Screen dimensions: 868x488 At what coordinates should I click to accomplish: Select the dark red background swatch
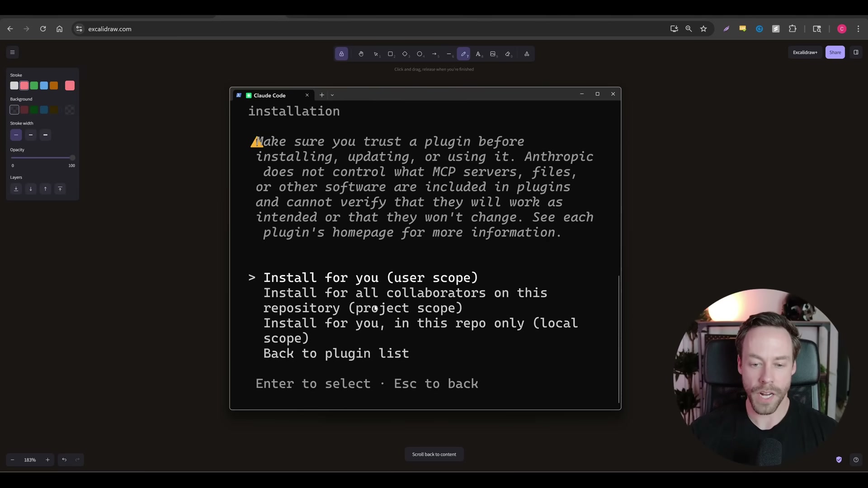(24, 110)
